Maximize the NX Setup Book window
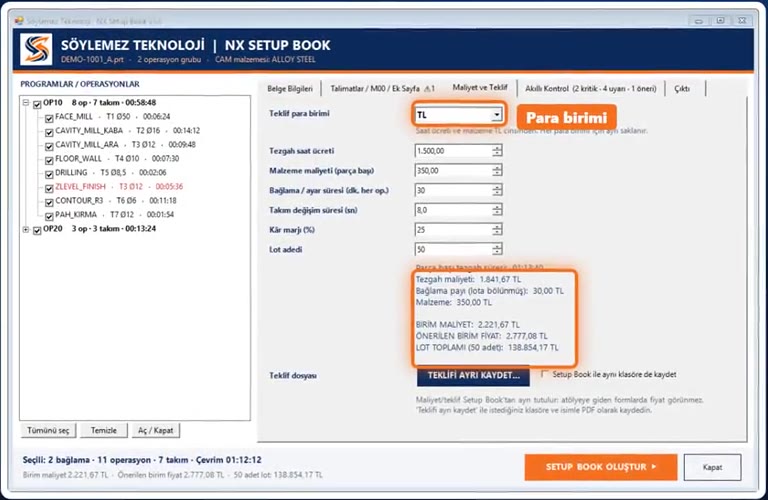Viewport: 768px width, 500px height. pos(720,21)
